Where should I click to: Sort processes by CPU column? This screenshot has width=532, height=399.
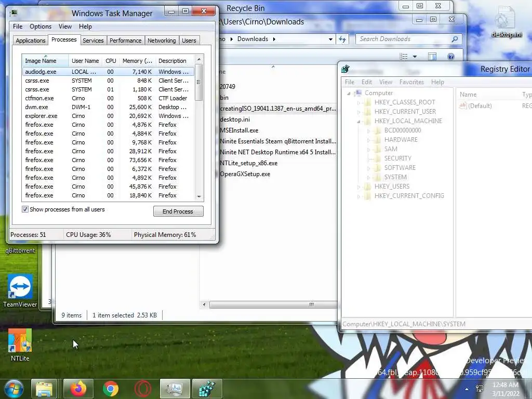coord(111,61)
